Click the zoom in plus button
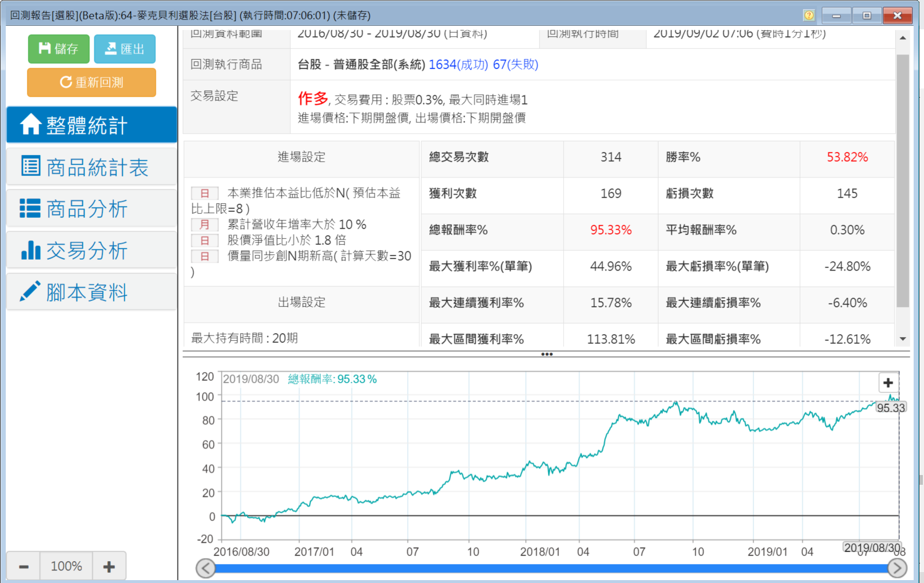This screenshot has height=583, width=924. pos(109,566)
